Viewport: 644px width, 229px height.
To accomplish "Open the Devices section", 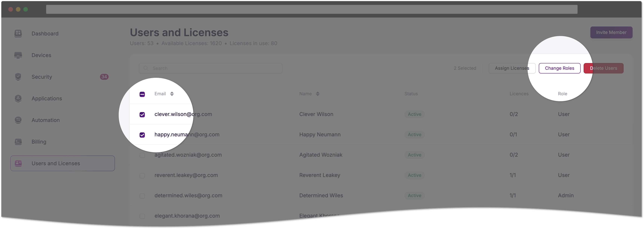I will click(x=41, y=55).
